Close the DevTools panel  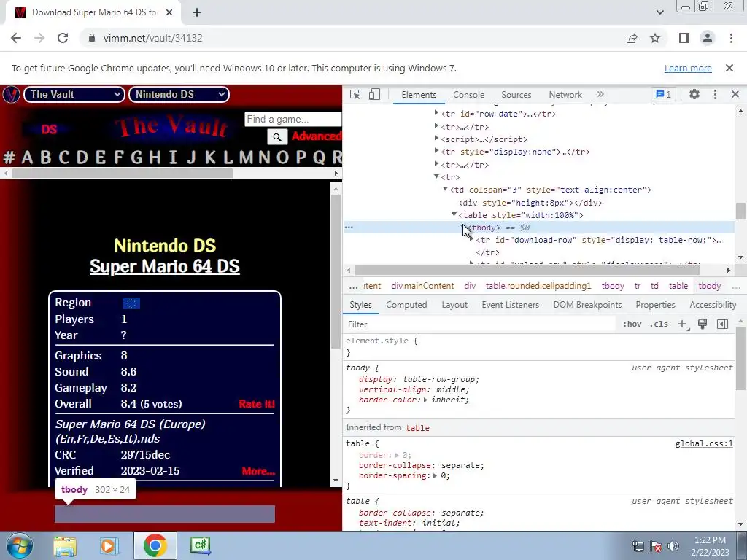click(735, 94)
